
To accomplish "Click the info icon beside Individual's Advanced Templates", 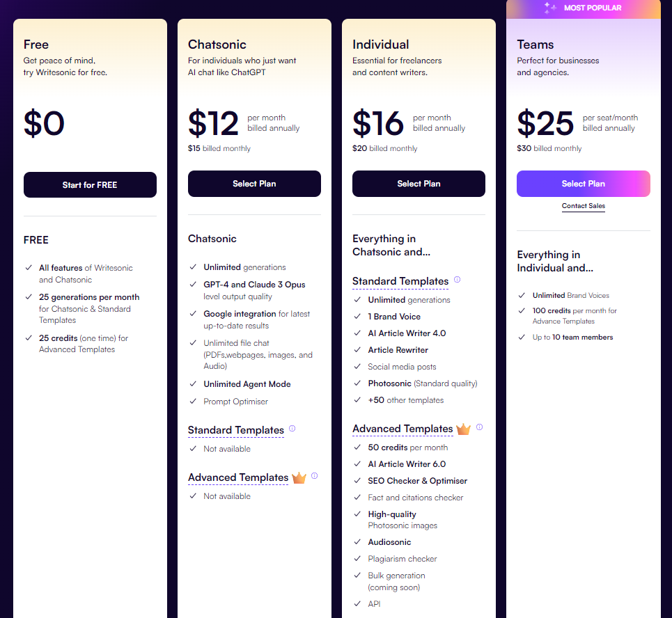I will (x=479, y=427).
